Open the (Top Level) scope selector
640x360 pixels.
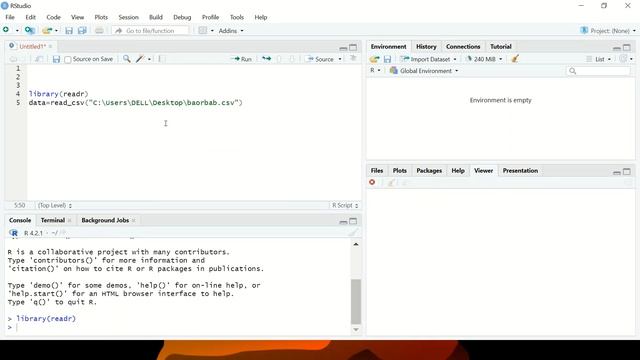click(x=55, y=205)
